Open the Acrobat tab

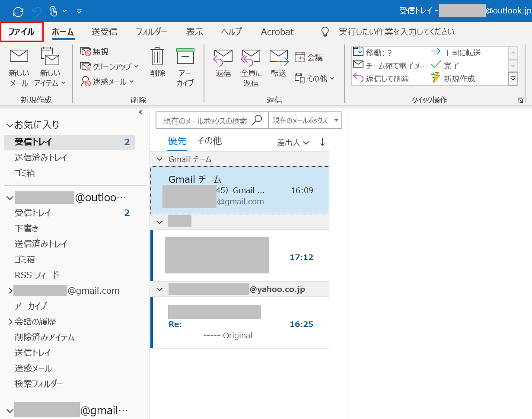tap(277, 32)
